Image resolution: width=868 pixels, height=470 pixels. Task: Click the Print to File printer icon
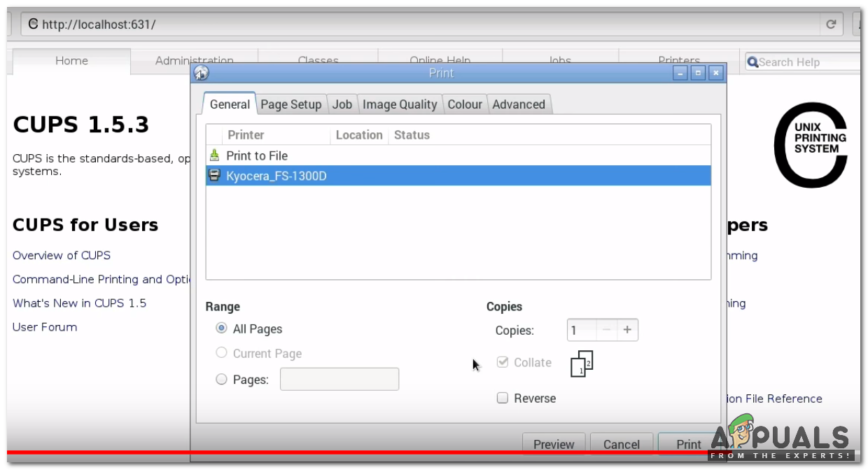[x=215, y=155]
